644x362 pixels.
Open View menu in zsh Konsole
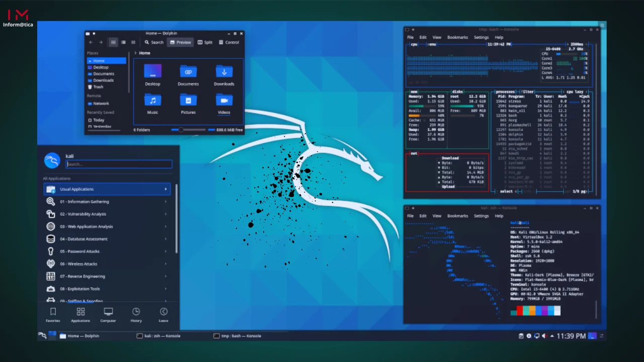click(x=437, y=216)
